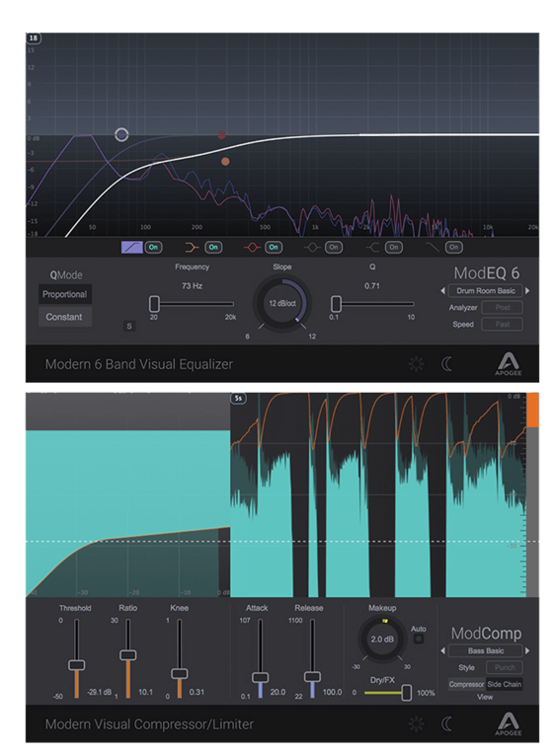Screen dimensions: 555x756
Task: Select the red bell band icon
Action: 252,248
